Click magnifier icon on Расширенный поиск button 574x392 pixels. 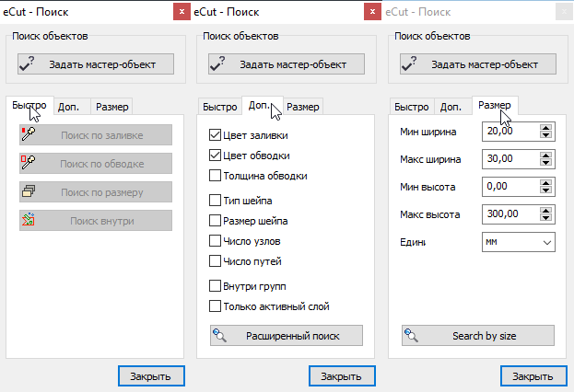219,335
